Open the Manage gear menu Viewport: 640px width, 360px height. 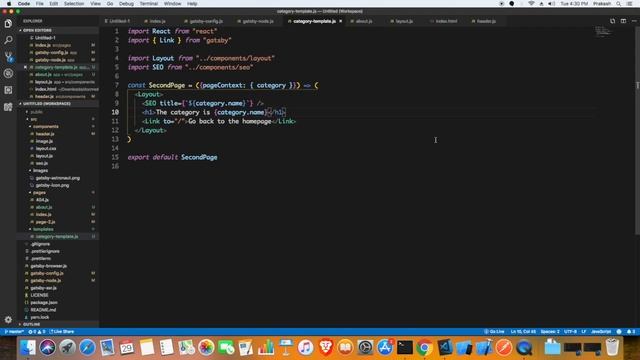pyautogui.click(x=8, y=320)
